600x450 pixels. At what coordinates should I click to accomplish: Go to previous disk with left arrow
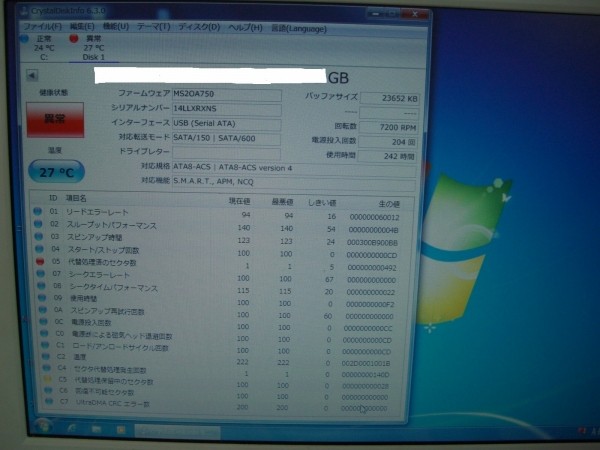click(x=30, y=75)
